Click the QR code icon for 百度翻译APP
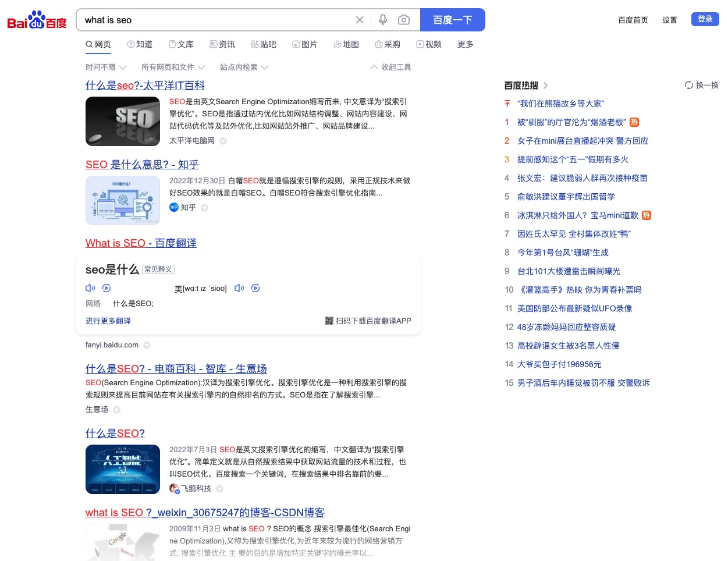The width and height of the screenshot is (728, 561). [329, 321]
